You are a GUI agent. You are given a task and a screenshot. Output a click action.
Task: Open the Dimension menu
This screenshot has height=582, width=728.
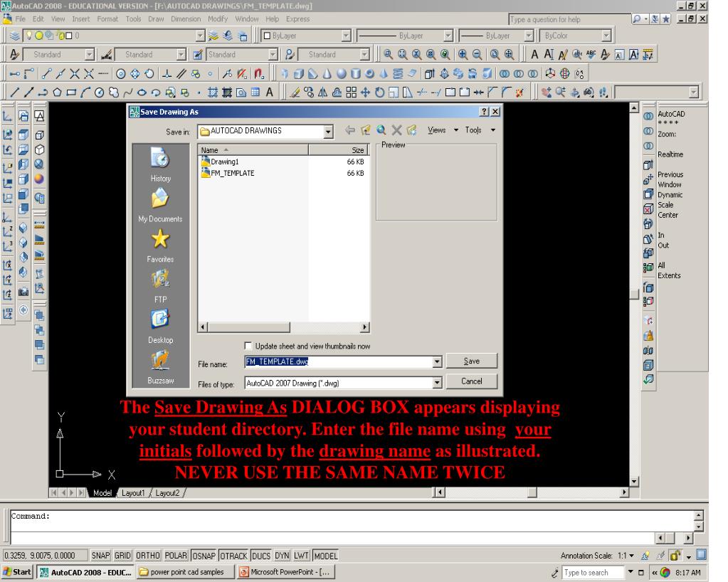[x=186, y=19]
